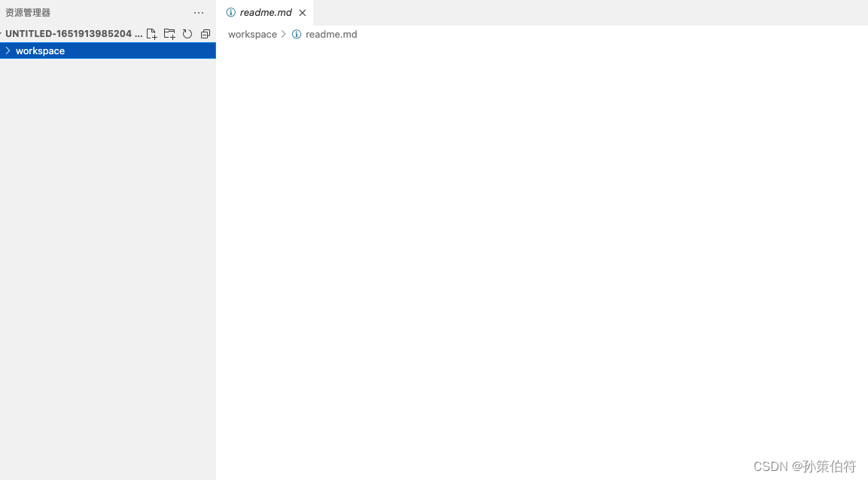Screen dimensions: 868x480
Task: Create a new file in the explorer
Action: coord(151,34)
